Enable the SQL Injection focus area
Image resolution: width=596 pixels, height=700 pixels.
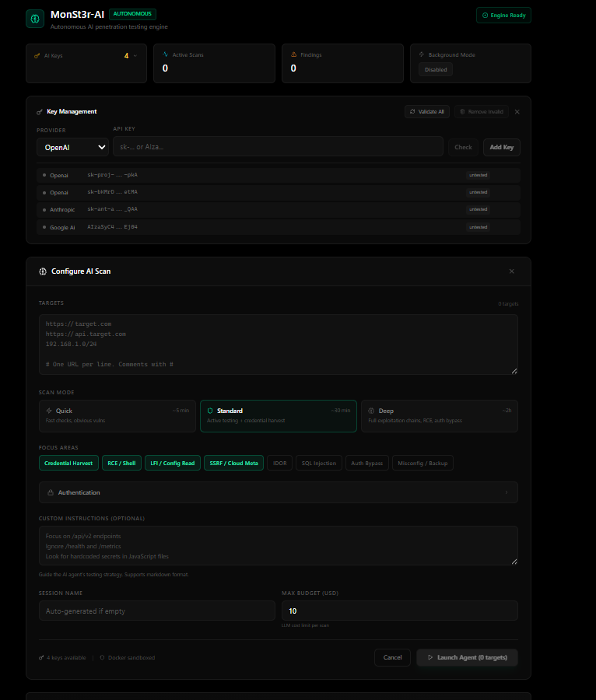pos(319,463)
